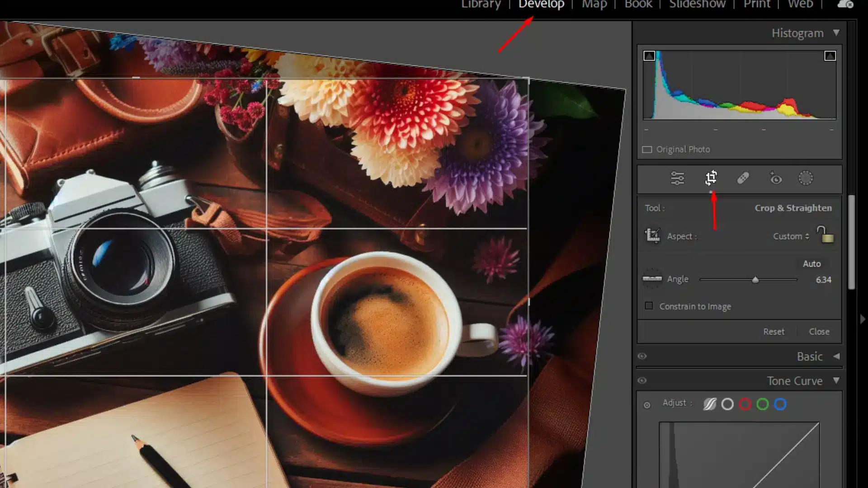Screen dimensions: 868x488
Task: Select the Healing brush tool
Action: (x=743, y=178)
